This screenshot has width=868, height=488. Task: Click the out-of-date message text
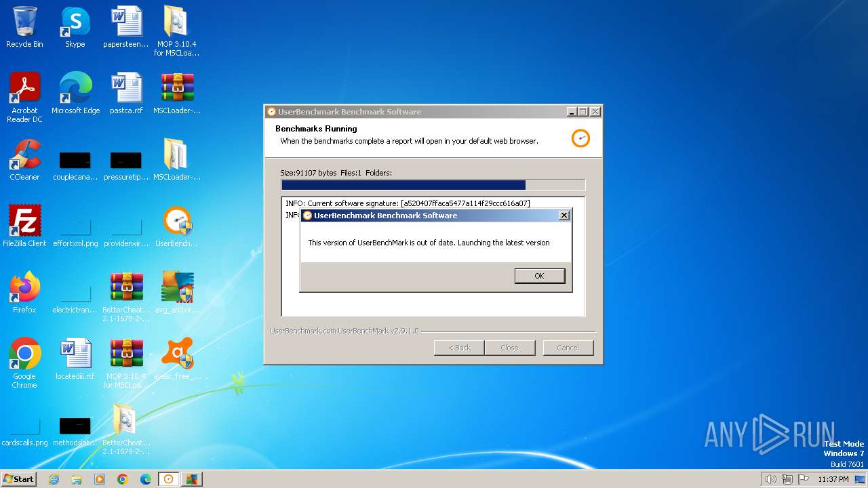pos(429,243)
